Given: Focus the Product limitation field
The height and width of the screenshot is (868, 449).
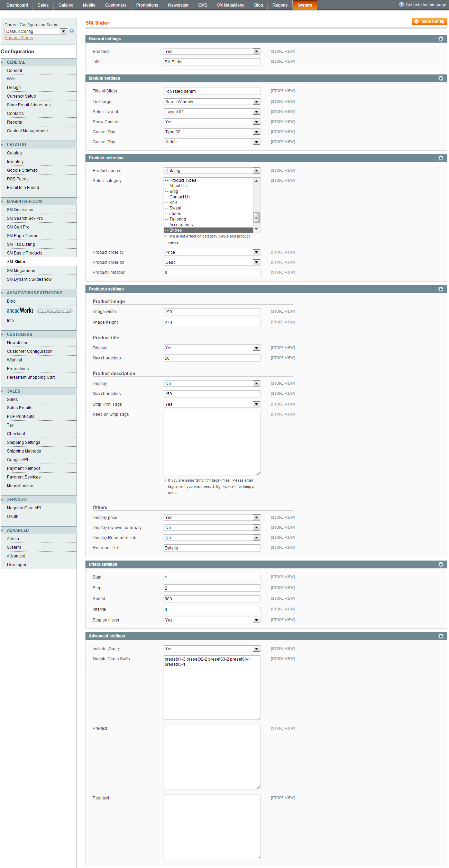Looking at the screenshot, I should pos(212,273).
